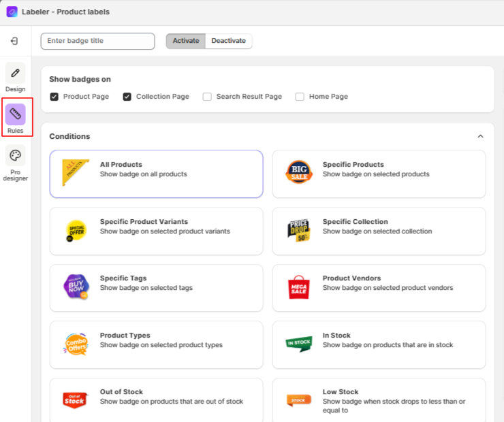Open the Pro designer palette icon
This screenshot has width=504, height=422.
point(15,155)
